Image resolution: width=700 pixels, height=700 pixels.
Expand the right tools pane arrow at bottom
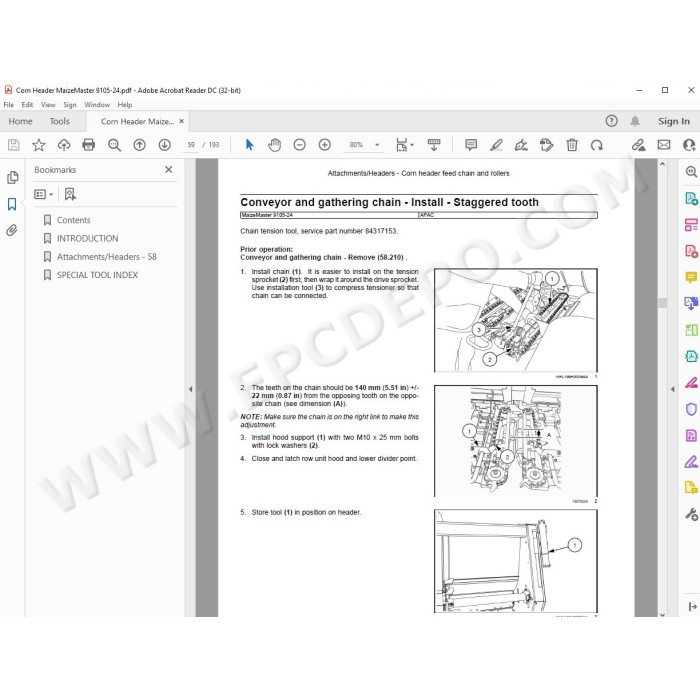pyautogui.click(x=692, y=606)
